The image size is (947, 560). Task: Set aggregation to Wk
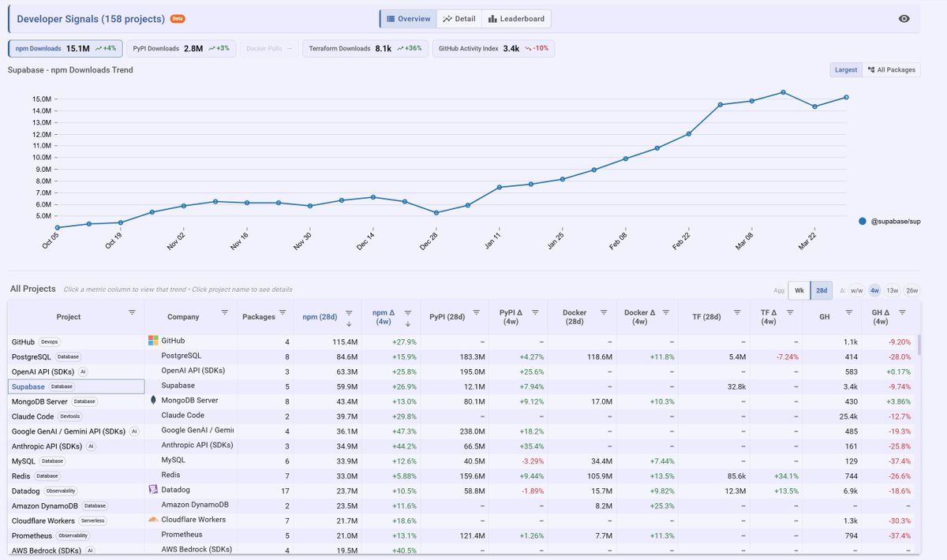point(799,290)
